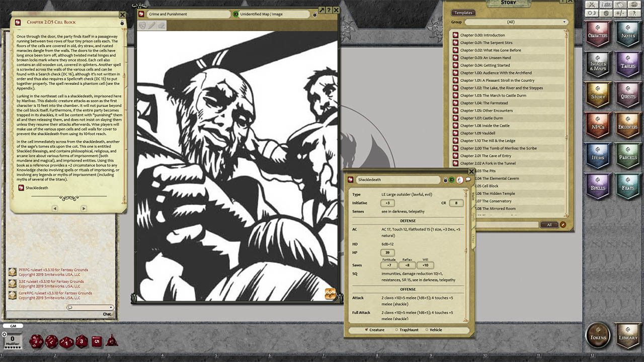Toggle the lock on the Crime and Punishment image
The width and height of the screenshot is (644, 362).
(x=314, y=15)
